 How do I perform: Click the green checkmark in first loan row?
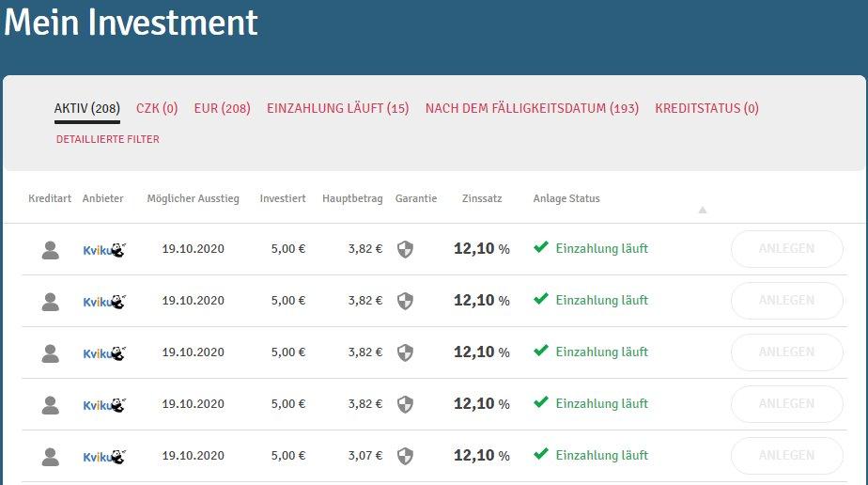pyautogui.click(x=541, y=247)
